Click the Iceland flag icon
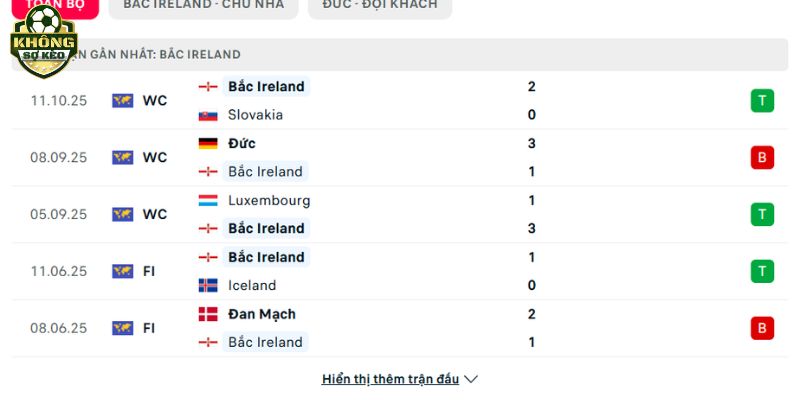Viewport: 800px width, 400px height. coord(208,285)
